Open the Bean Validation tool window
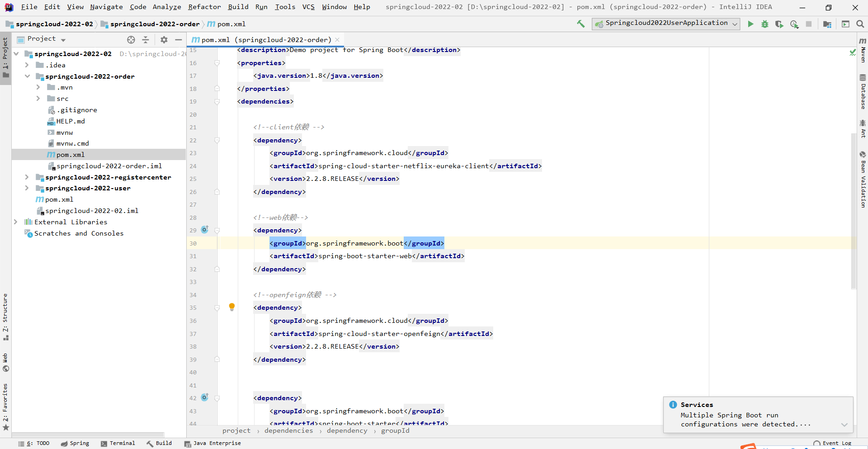Screen dimensions: 868x449 pos(863,180)
